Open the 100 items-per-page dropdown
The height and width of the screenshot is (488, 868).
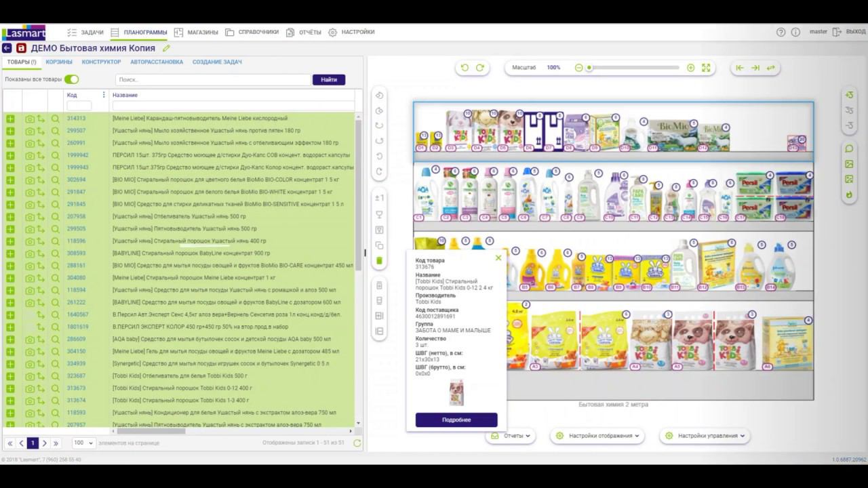coord(83,443)
